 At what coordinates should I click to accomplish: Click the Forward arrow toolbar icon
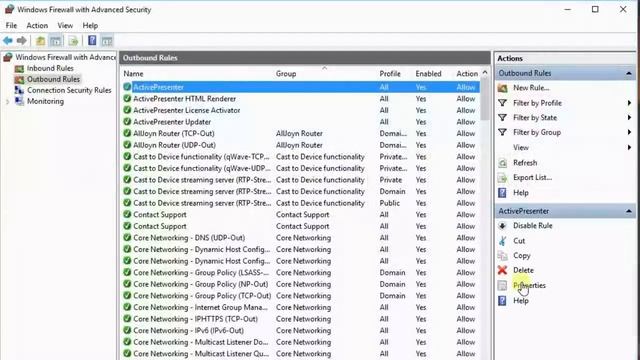(x=22, y=40)
